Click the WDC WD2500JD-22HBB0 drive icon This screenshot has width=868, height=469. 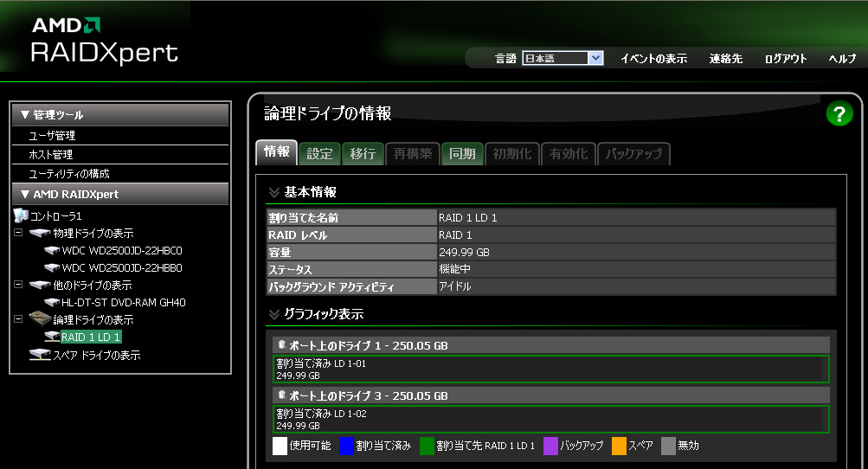click(x=52, y=267)
